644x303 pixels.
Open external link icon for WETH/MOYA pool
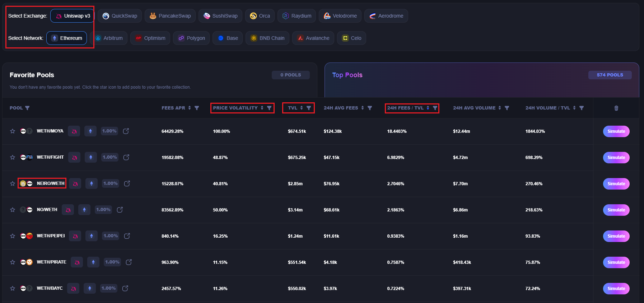tap(126, 131)
